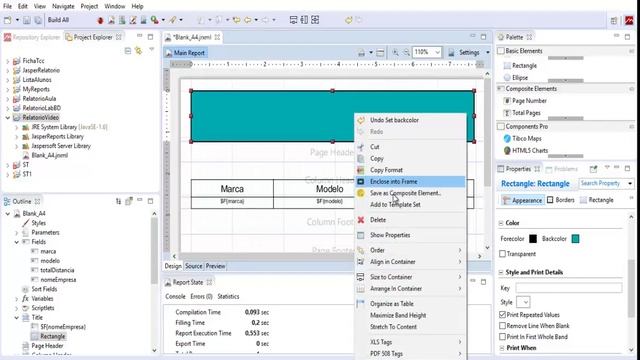Click the Save icon in main toolbar
Image resolution: width=640 pixels, height=360 pixels.
[x=27, y=20]
